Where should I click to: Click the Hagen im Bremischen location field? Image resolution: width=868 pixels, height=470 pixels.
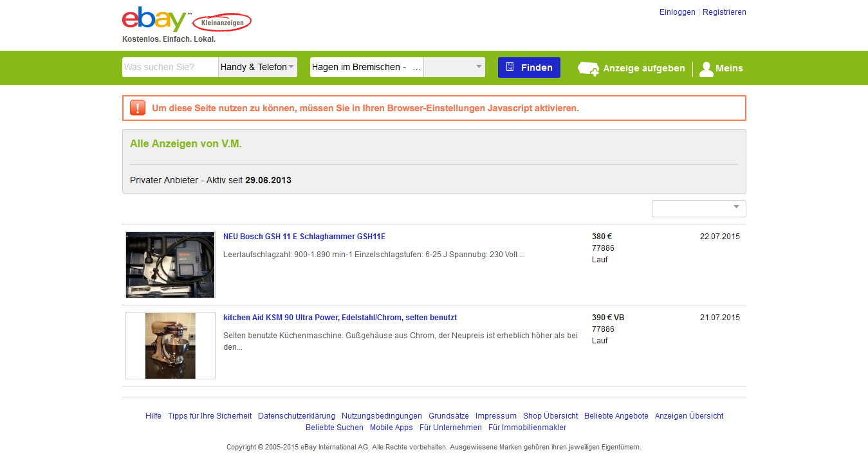pos(367,67)
